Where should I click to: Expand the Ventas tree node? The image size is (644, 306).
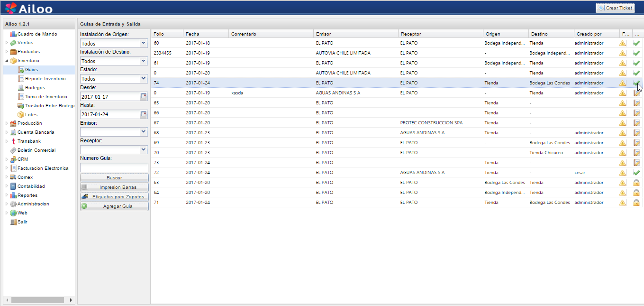point(7,43)
